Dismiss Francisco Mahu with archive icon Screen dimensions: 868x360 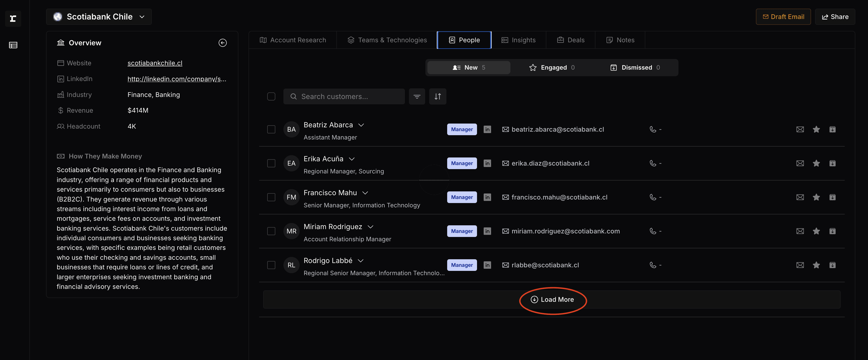point(832,197)
